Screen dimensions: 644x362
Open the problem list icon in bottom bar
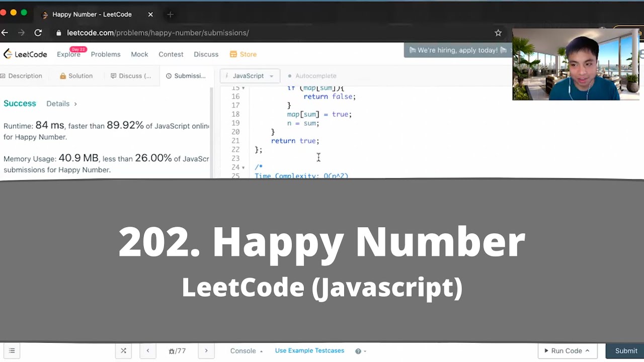[x=12, y=351]
